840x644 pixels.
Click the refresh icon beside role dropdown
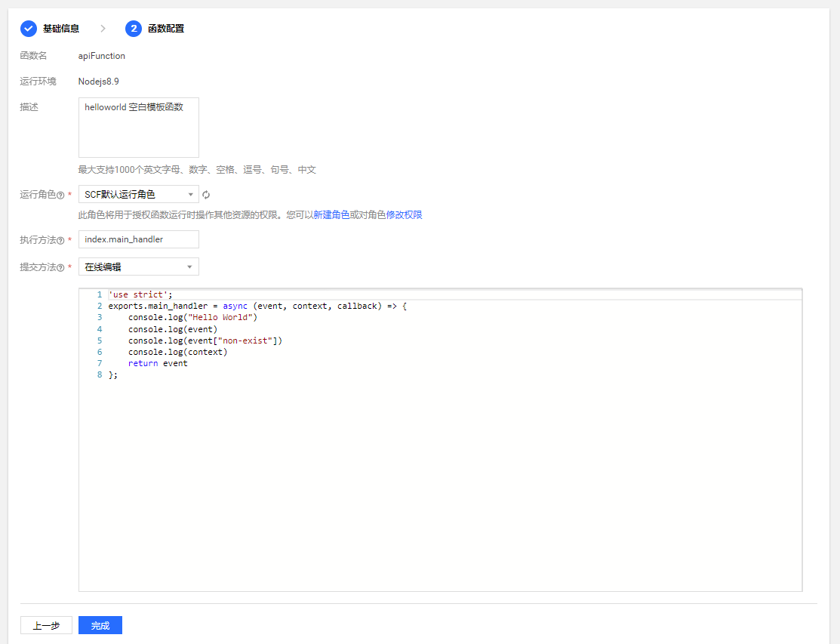[206, 195]
